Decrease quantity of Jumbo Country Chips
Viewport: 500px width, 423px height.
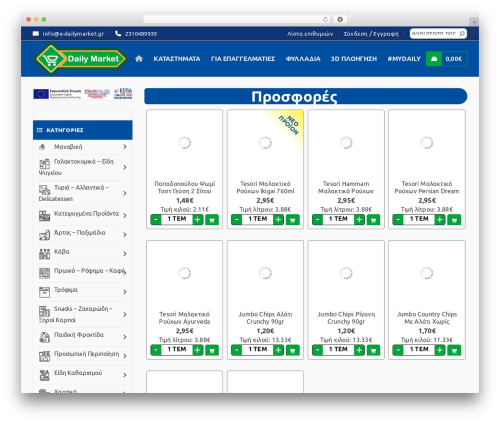click(x=398, y=350)
